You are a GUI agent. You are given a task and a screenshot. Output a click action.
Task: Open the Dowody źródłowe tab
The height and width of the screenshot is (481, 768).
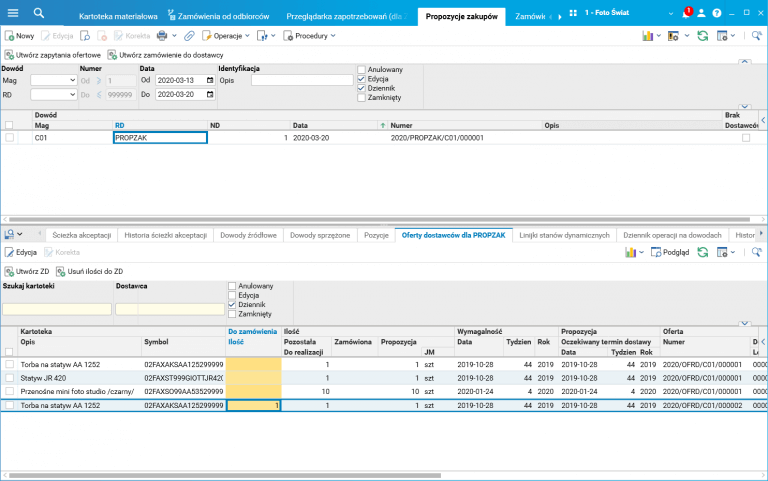(249, 234)
